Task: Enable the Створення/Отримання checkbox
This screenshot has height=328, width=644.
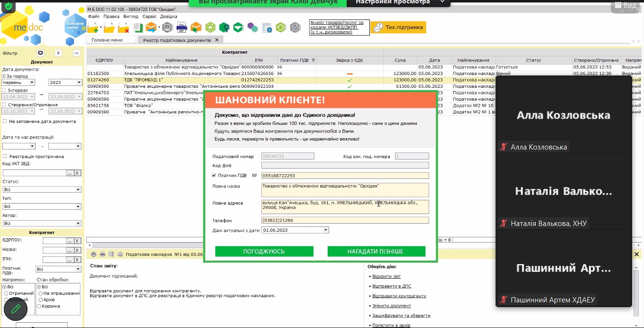Action: tap(4, 104)
